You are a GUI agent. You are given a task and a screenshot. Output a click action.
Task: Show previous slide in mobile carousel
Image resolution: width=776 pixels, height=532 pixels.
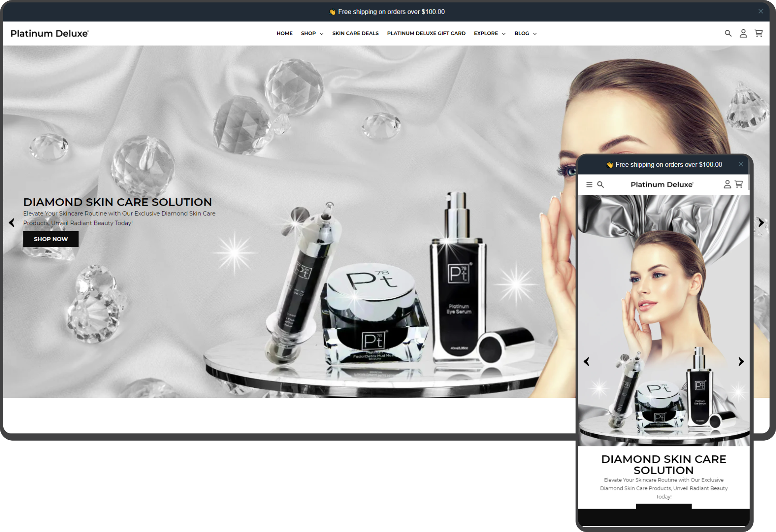[586, 362]
